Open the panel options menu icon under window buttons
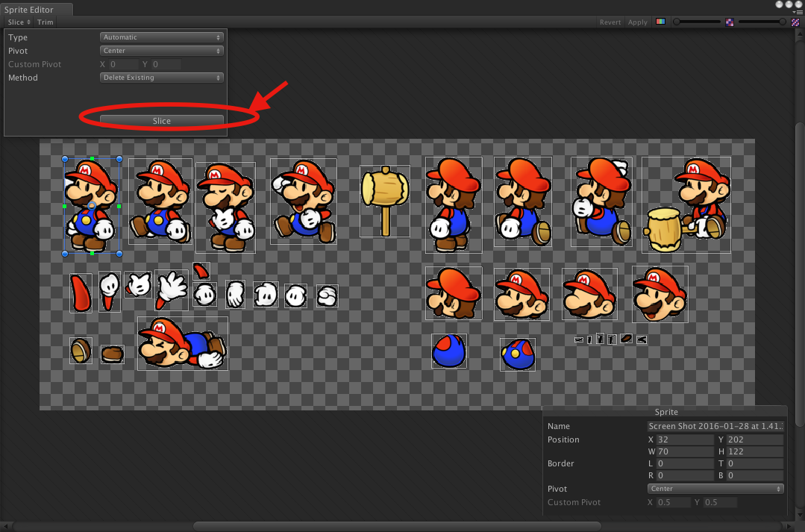Screen dimensions: 805x532 click(x=798, y=13)
